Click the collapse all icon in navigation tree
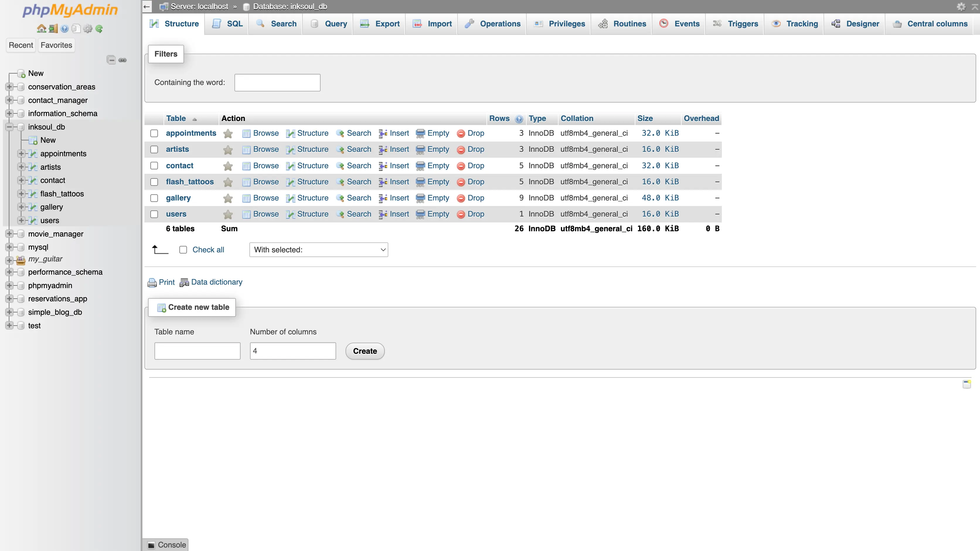Image resolution: width=980 pixels, height=551 pixels. point(111,60)
